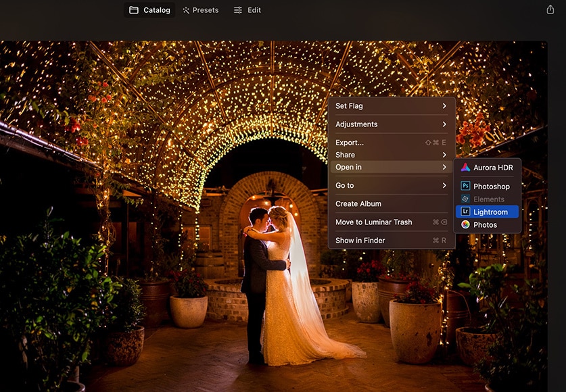Click the Share chevron arrow
Screen dimensions: 566x392
(444, 155)
